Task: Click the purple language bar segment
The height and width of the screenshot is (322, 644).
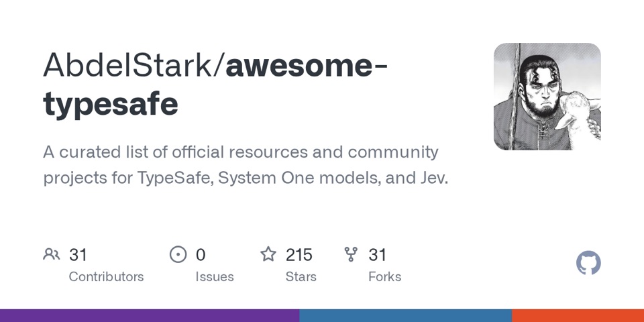Action: coord(150,315)
